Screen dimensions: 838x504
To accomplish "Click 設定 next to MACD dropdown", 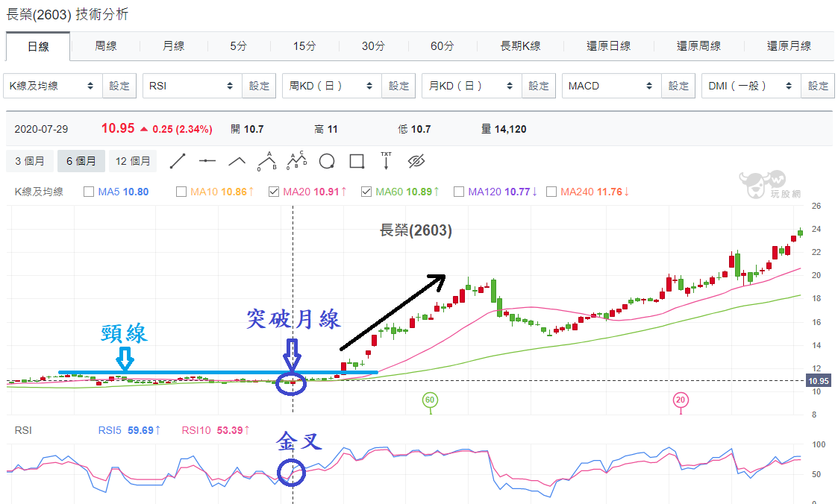I will (678, 86).
